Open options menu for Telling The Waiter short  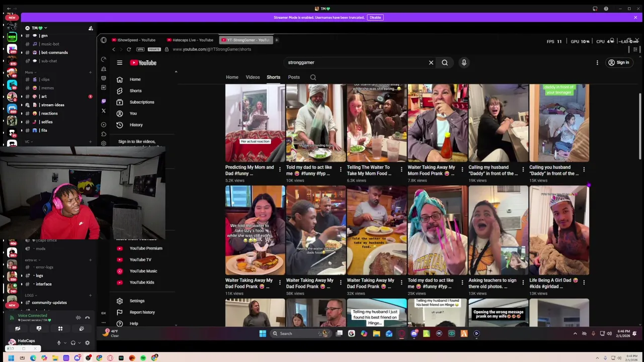pyautogui.click(x=401, y=169)
